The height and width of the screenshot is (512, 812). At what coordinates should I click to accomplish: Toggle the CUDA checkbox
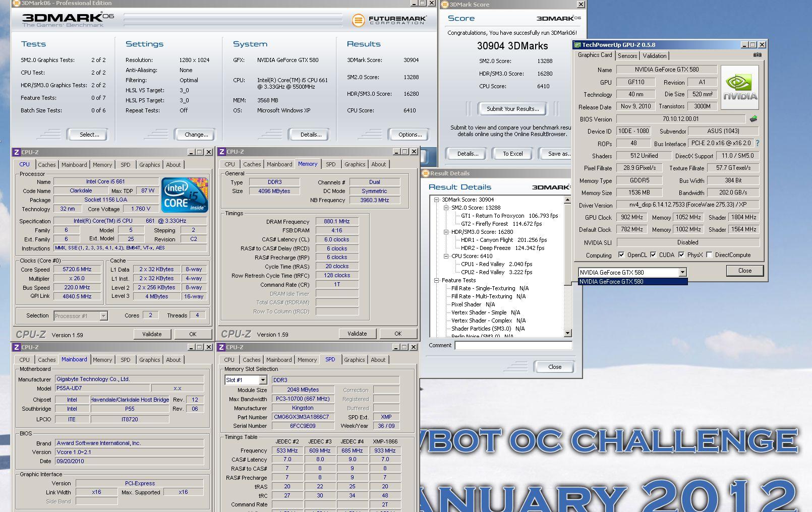tap(653, 254)
